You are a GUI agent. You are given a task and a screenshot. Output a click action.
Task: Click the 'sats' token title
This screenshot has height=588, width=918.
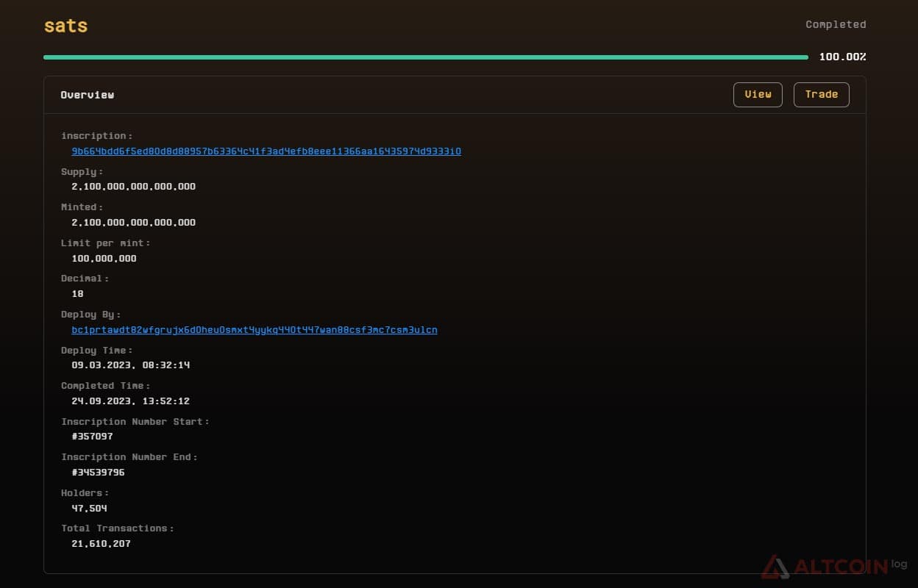pyautogui.click(x=65, y=26)
